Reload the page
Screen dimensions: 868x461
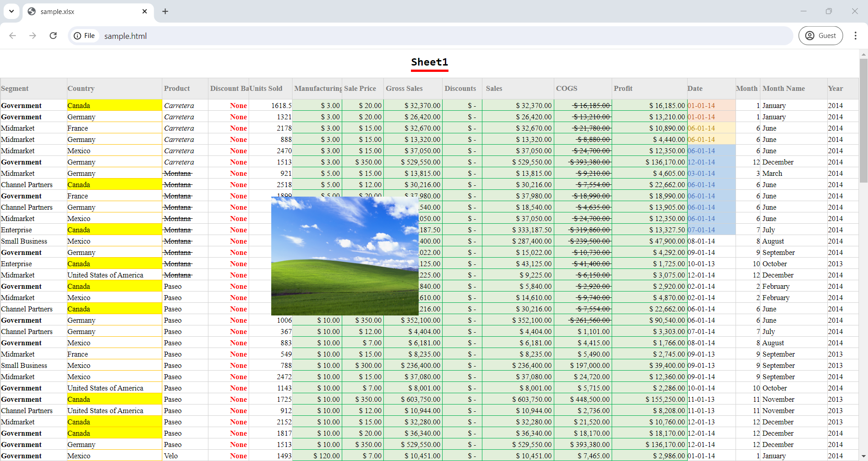[x=53, y=36]
